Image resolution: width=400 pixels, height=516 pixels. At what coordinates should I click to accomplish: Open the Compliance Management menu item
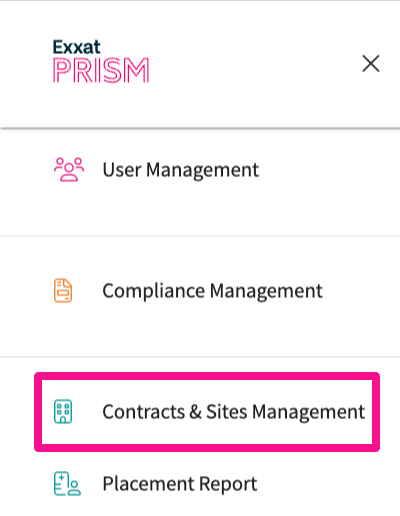tap(200, 291)
